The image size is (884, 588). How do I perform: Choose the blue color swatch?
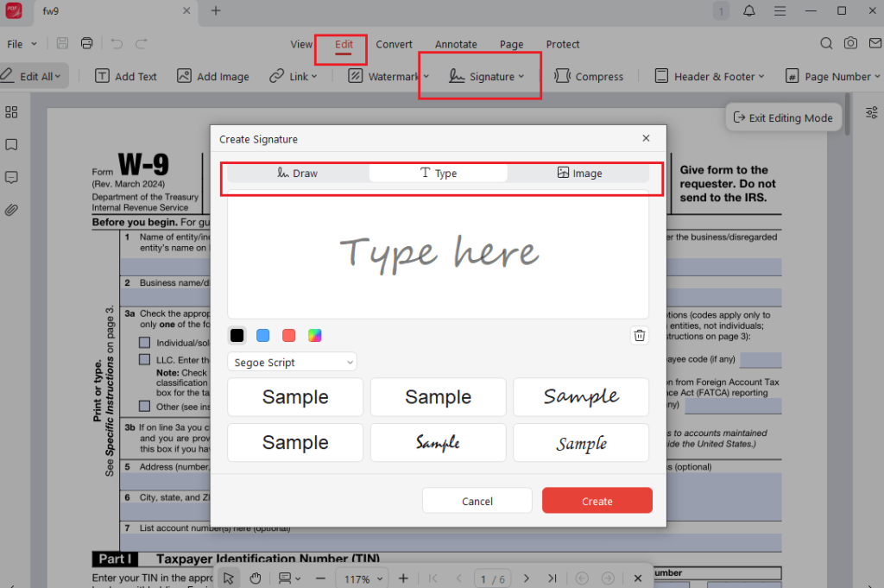(262, 335)
